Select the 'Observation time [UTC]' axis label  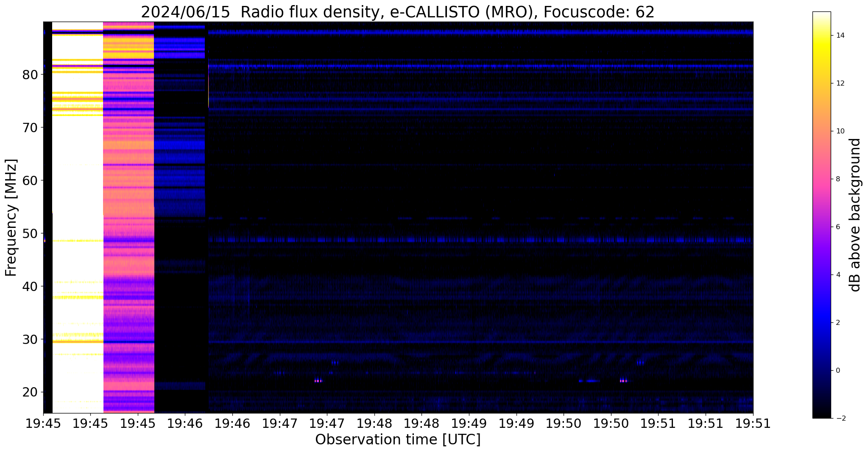coord(398,440)
